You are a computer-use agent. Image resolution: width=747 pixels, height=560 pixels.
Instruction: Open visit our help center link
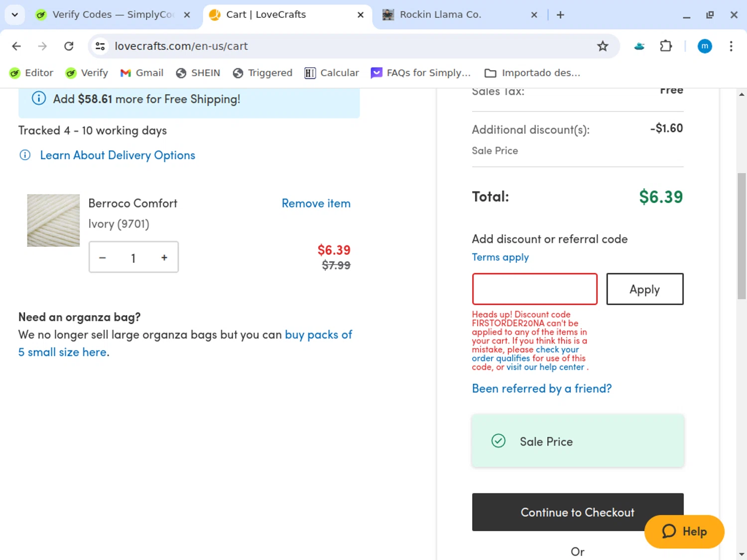tap(545, 367)
